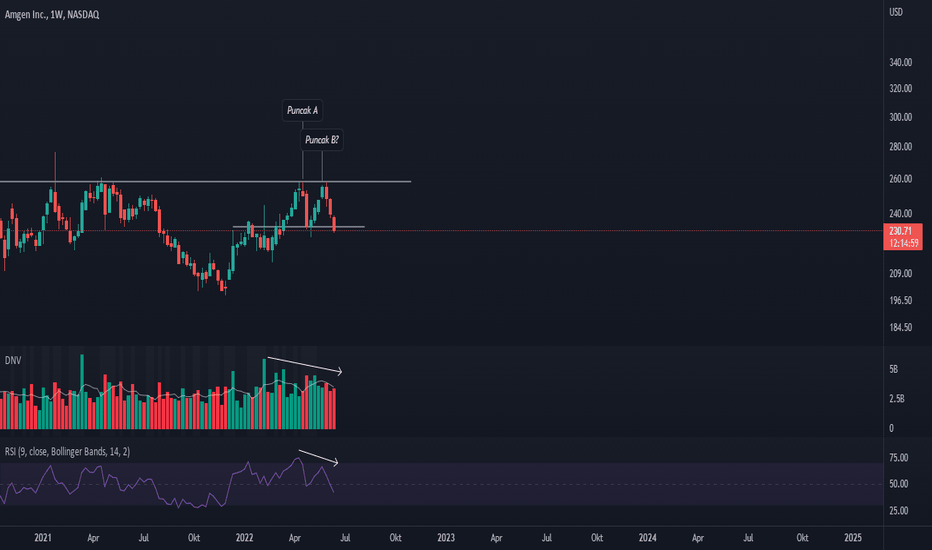This screenshot has width=932, height=550.
Task: Select the DNV volume indicator label
Action: tap(13, 360)
